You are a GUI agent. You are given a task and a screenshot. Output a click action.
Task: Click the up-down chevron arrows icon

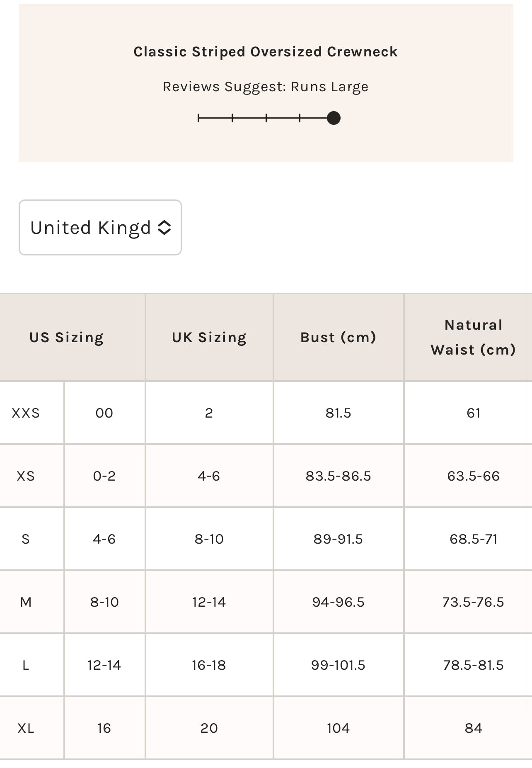click(x=164, y=228)
